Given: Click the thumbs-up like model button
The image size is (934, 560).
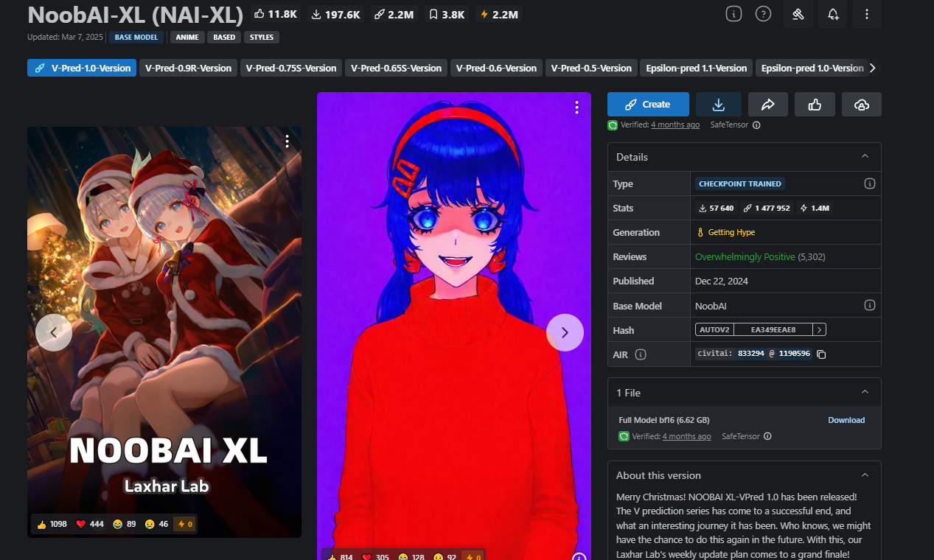Looking at the screenshot, I should (815, 104).
